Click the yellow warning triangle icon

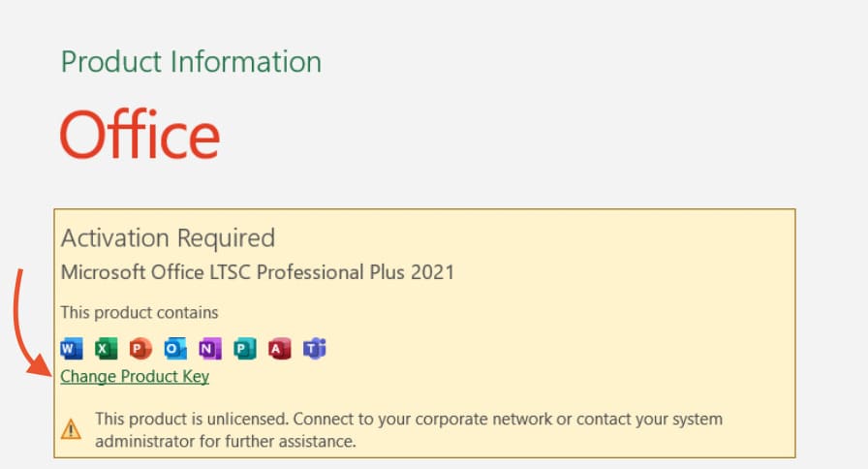pyautogui.click(x=71, y=428)
